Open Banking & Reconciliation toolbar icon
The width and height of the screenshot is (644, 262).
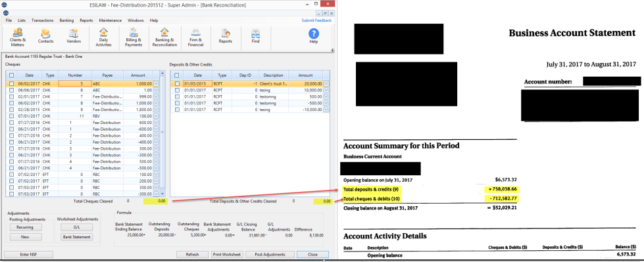point(164,37)
